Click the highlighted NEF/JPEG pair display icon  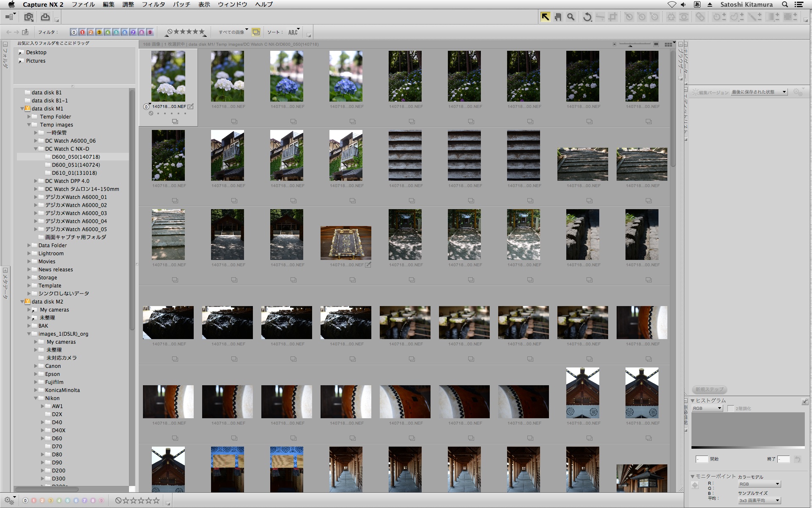[256, 32]
